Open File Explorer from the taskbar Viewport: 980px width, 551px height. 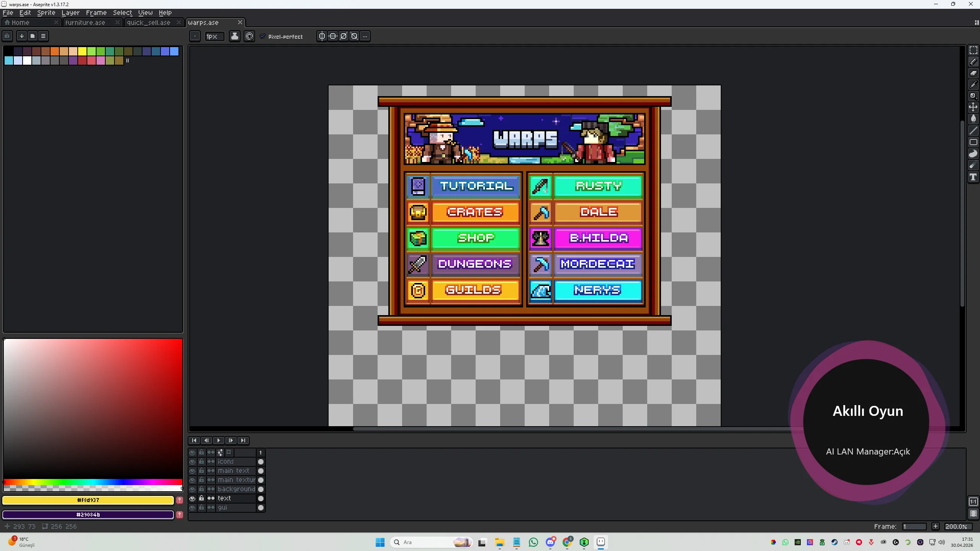point(499,542)
